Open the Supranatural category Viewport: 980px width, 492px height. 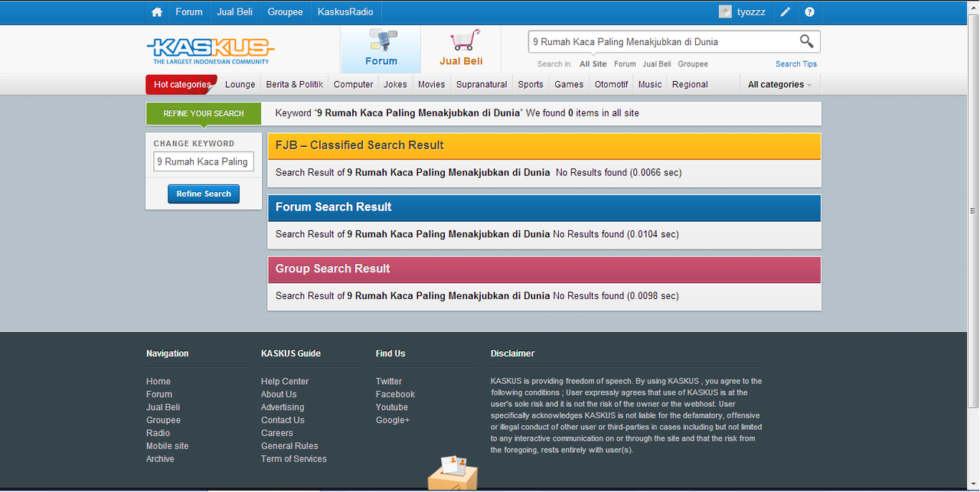[x=482, y=85]
